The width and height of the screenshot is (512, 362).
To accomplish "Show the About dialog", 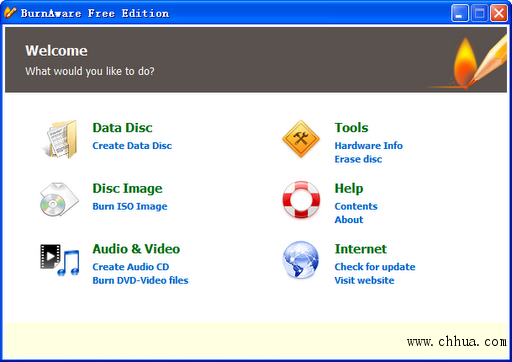I will [x=349, y=220].
